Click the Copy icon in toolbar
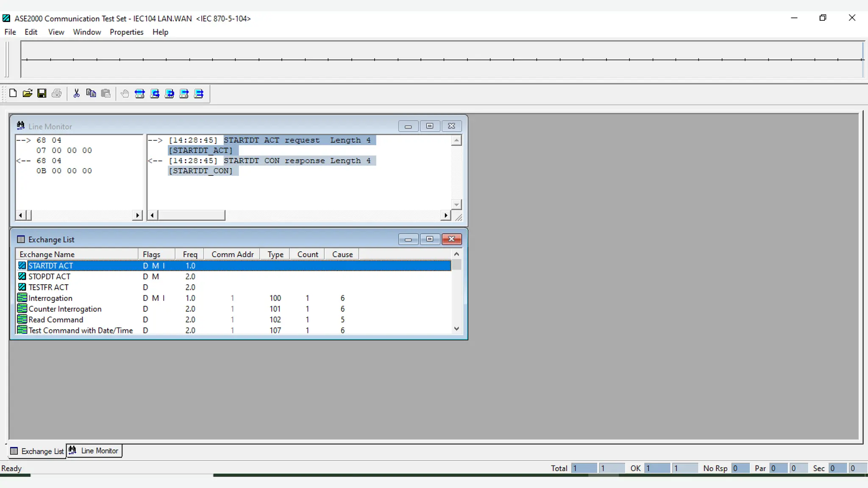The width and height of the screenshot is (868, 488). click(91, 93)
